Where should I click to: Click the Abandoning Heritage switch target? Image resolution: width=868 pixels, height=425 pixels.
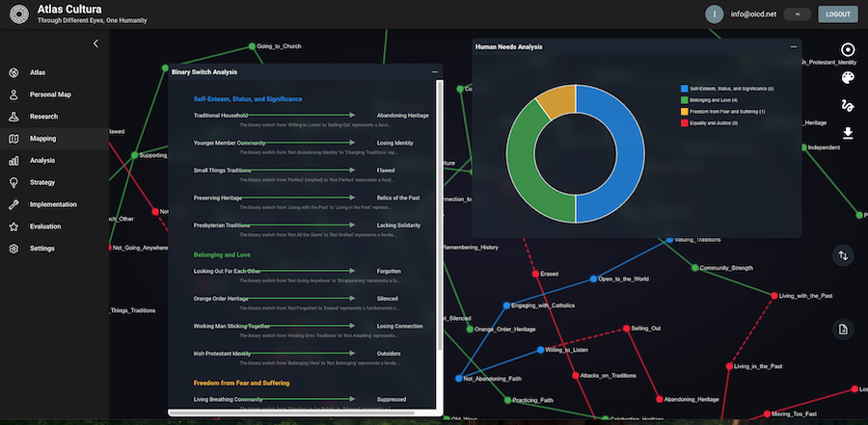coord(403,116)
